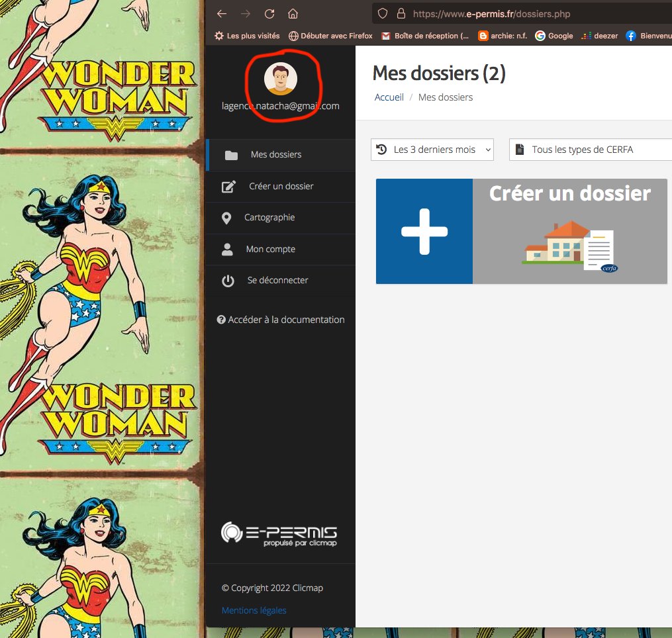This screenshot has width=672, height=638.
Task: Go back with the browser back arrow
Action: (222, 14)
